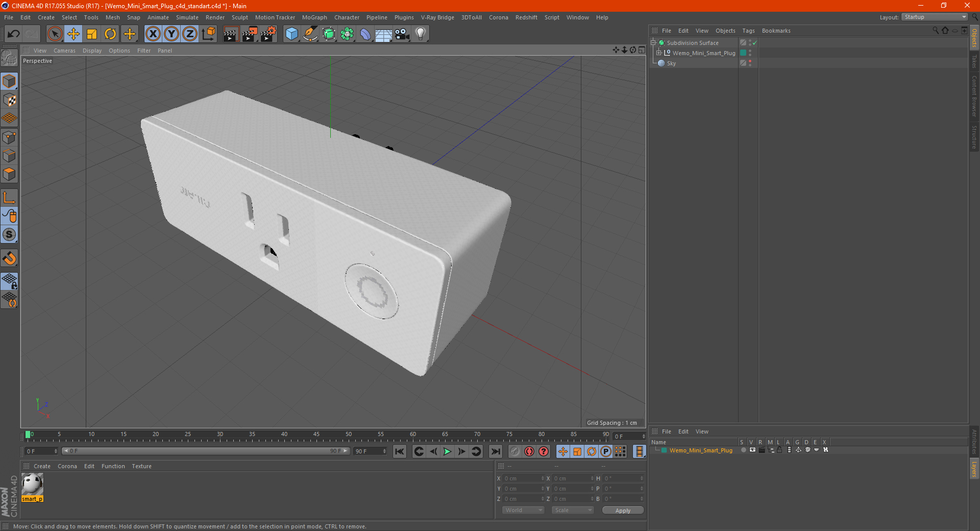Toggle layer manager visibility eye for Wemo layer
Image resolution: width=980 pixels, height=531 pixels.
coord(752,450)
